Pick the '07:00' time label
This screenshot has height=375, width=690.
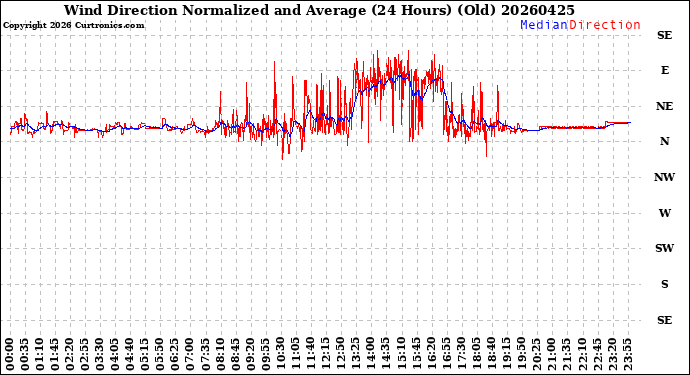tap(190, 354)
